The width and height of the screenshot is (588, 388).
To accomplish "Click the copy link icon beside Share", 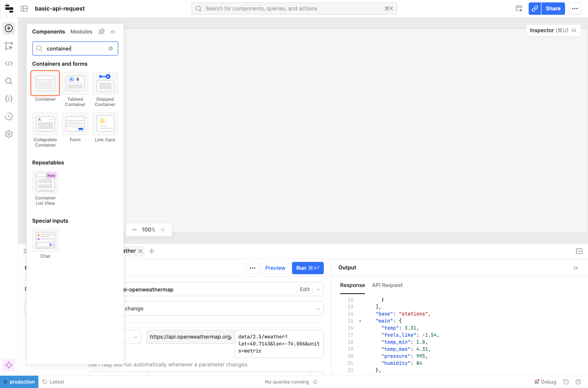I will coord(535,9).
